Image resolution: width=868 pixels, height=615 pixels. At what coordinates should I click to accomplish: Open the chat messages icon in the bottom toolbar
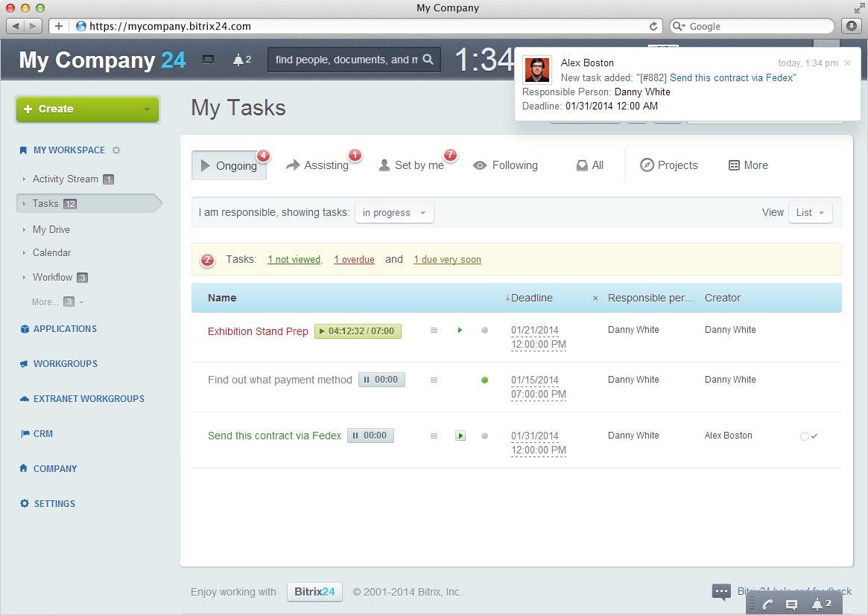pos(791,604)
